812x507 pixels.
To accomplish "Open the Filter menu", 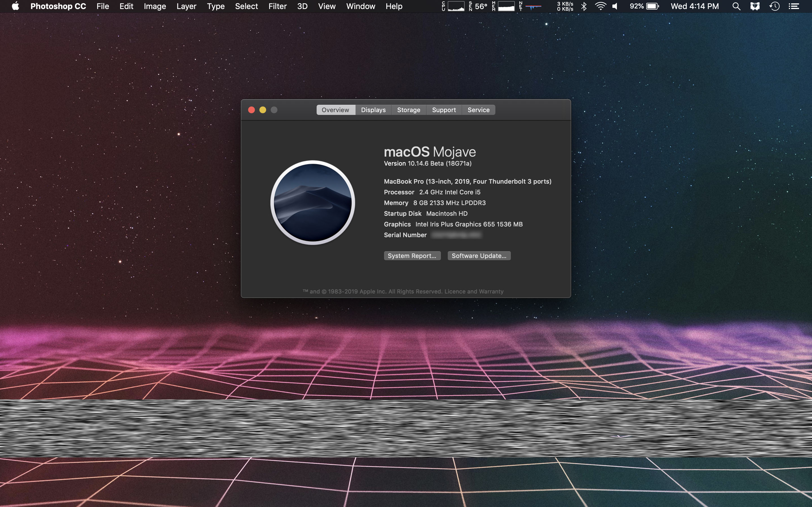I will coord(277,6).
